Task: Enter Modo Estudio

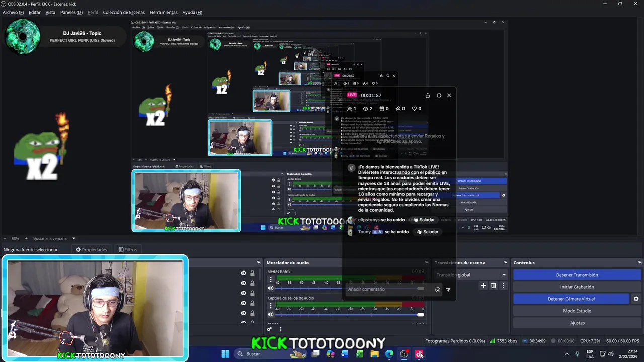Action: (x=577, y=311)
